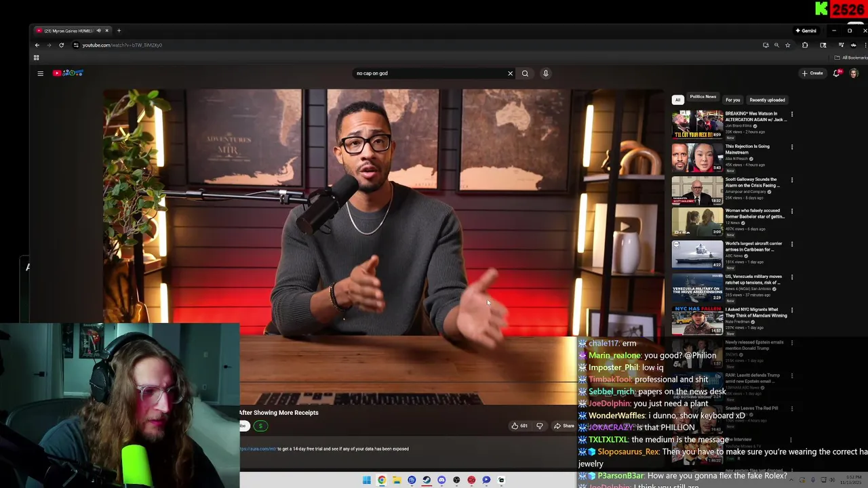Viewport: 868px width, 488px height.
Task: Go to the YouTube home logo
Action: [68, 73]
